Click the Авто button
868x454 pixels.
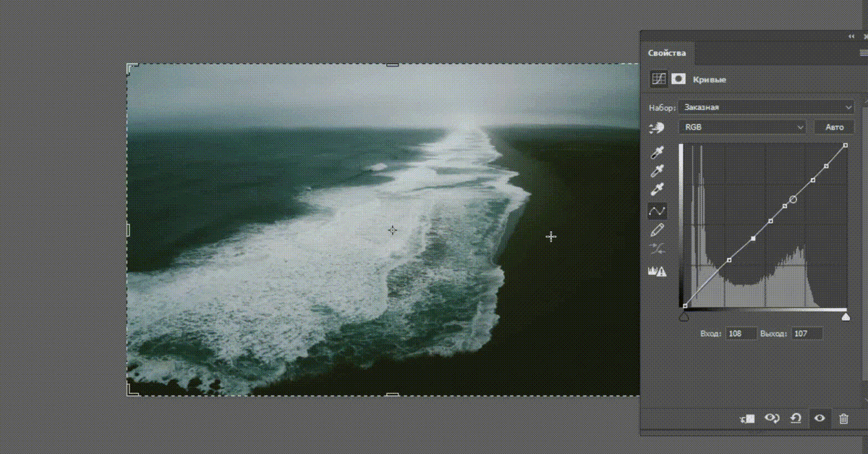(x=835, y=127)
